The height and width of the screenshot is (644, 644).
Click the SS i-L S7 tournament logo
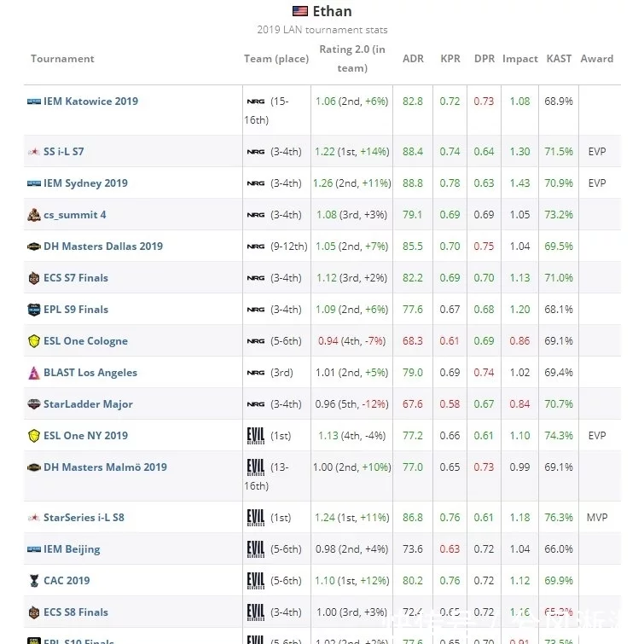point(34,152)
